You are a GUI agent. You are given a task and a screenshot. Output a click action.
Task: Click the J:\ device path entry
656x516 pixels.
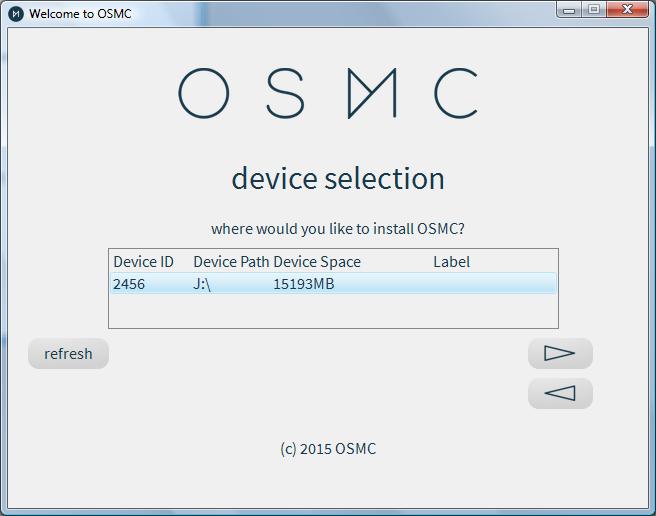pos(202,284)
